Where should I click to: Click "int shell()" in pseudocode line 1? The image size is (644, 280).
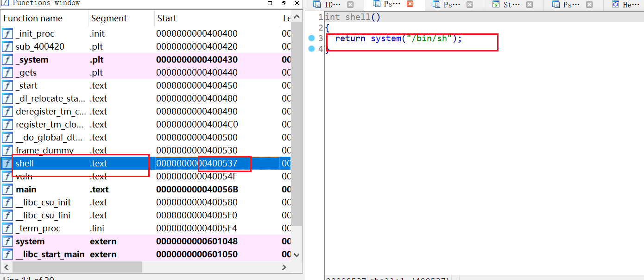pyautogui.click(x=353, y=17)
